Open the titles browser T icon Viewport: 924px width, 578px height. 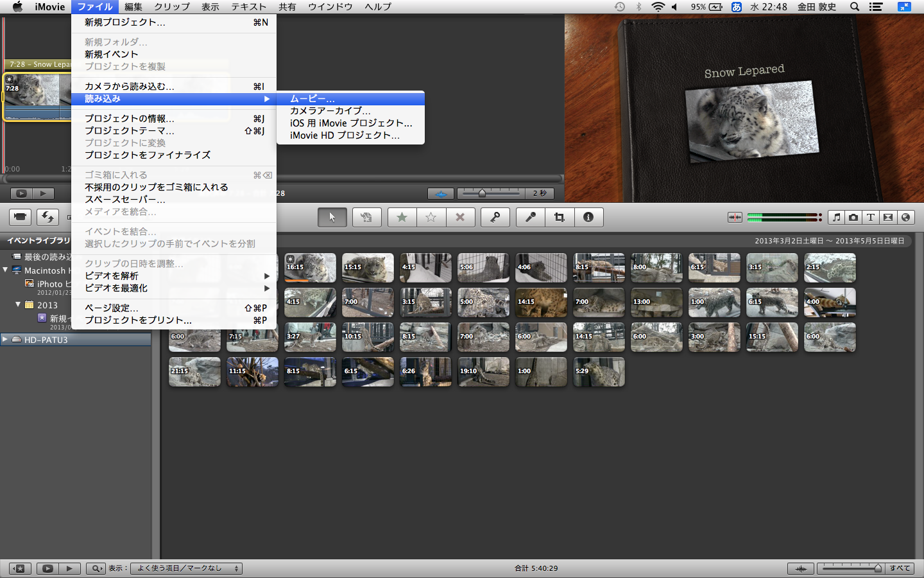(x=871, y=217)
